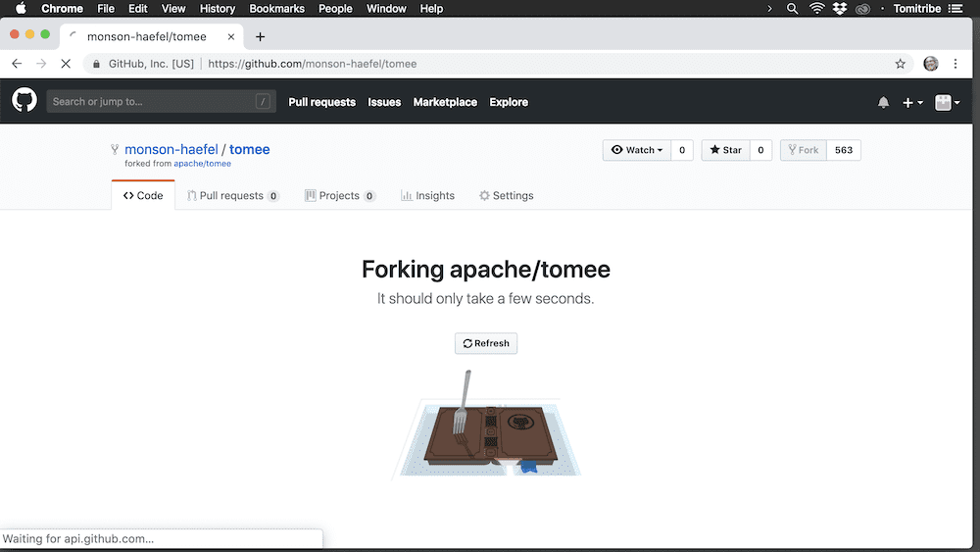Open the Bookmarks menu
The height and width of the screenshot is (552, 980).
pos(277,9)
